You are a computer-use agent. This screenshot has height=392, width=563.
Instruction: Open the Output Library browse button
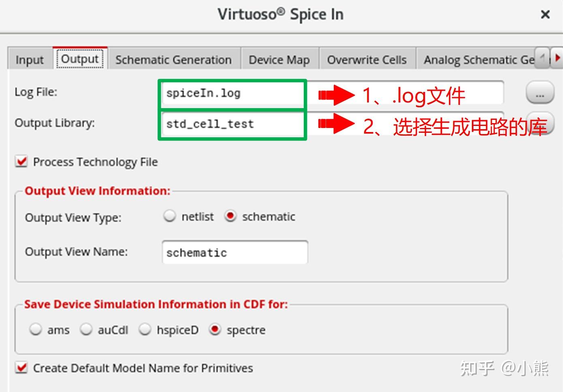pos(540,124)
